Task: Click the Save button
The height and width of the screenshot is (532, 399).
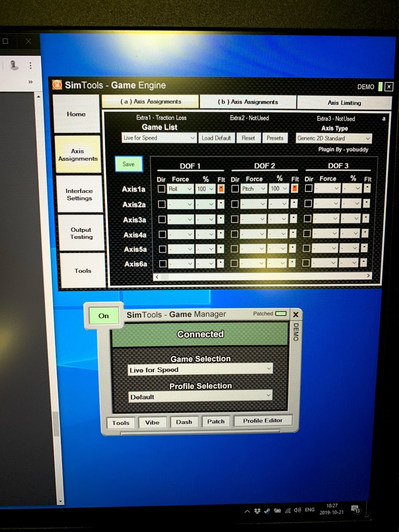Action: (x=129, y=164)
